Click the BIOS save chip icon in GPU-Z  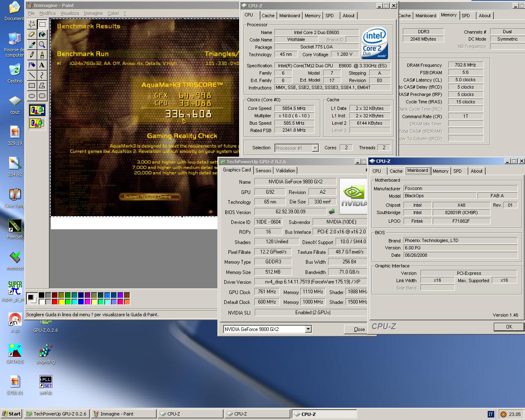[x=332, y=212]
